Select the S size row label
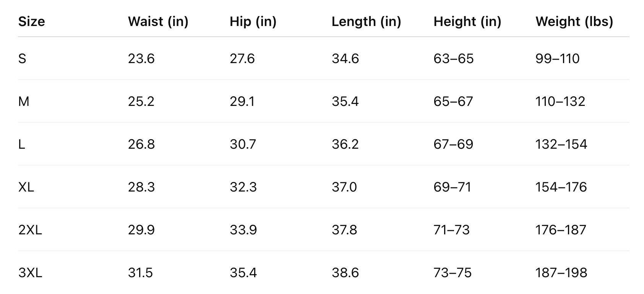Image resolution: width=644 pixels, height=294 pixels. 22,58
